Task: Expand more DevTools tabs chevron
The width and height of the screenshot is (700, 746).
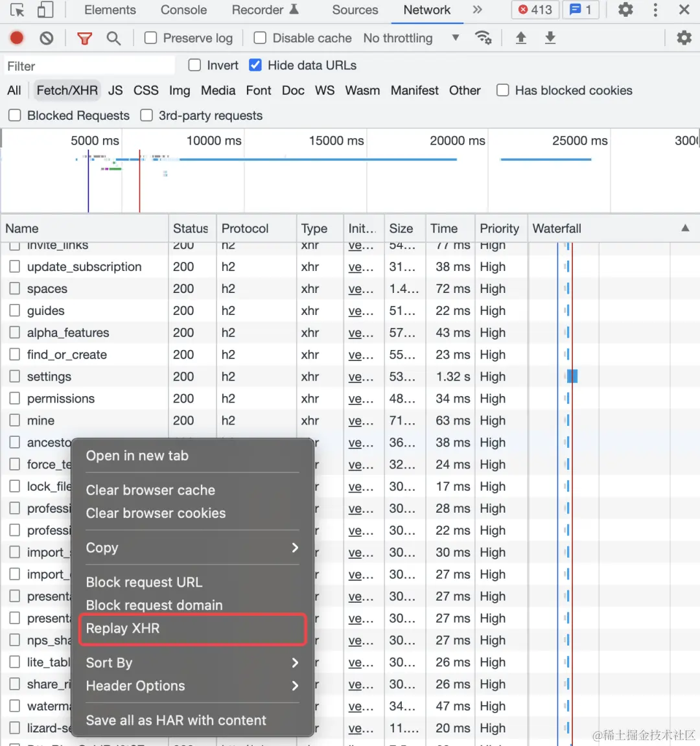Action: click(477, 10)
